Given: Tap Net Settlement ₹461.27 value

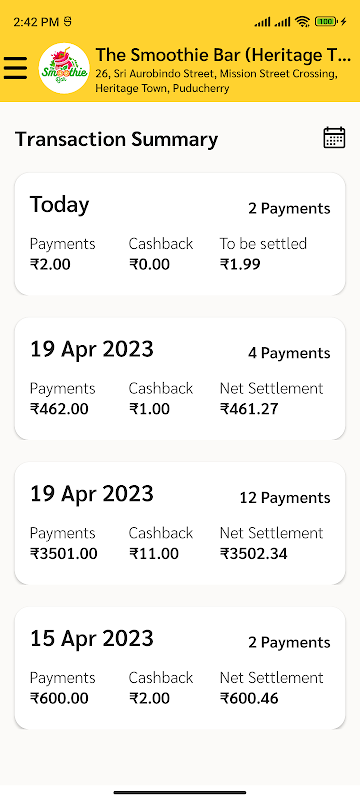Looking at the screenshot, I should 249,409.
